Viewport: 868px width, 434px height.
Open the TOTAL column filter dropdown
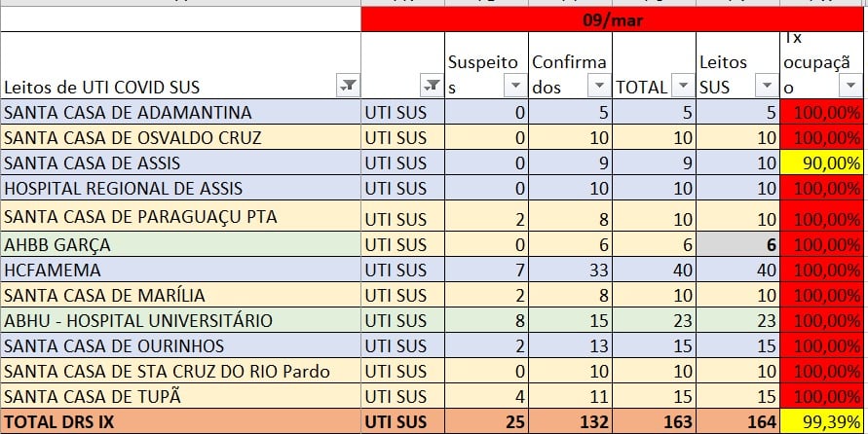point(683,86)
